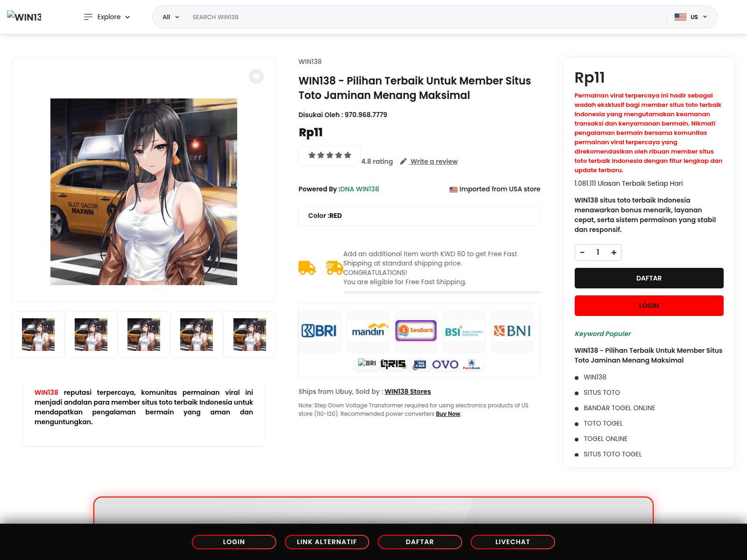Click the OVO payment icon

coord(445,364)
